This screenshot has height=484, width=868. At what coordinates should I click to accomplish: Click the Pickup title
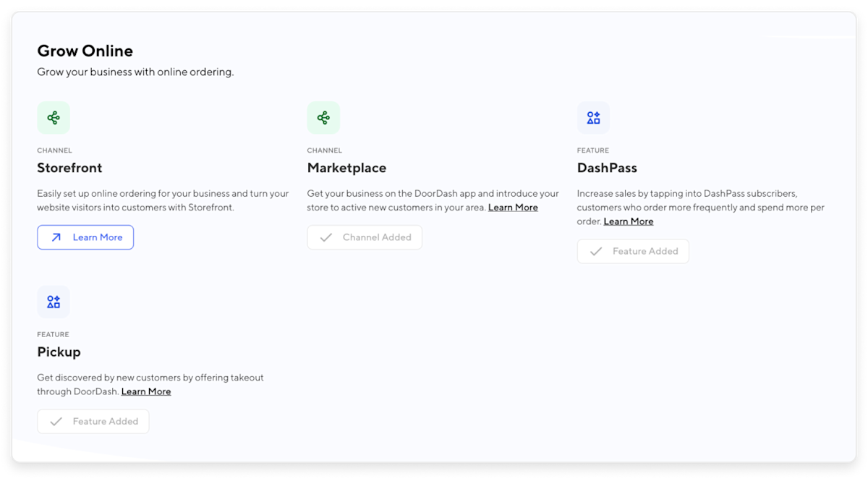(x=59, y=352)
